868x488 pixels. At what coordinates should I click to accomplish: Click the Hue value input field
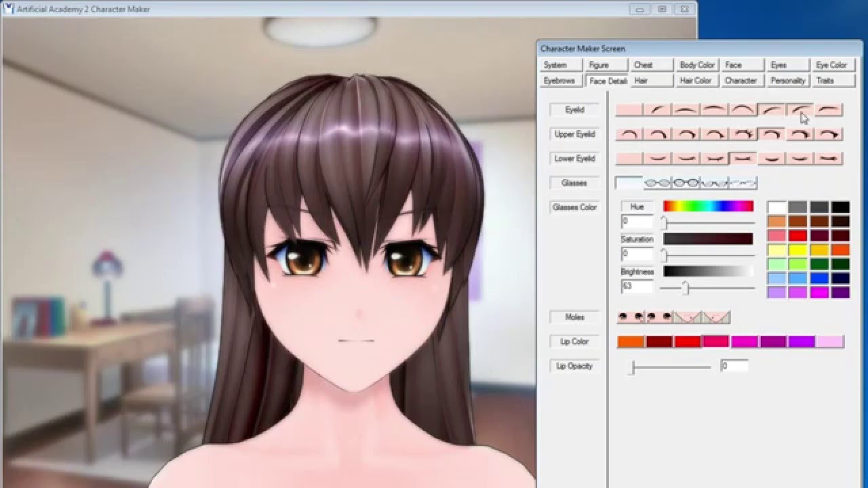tap(636, 222)
